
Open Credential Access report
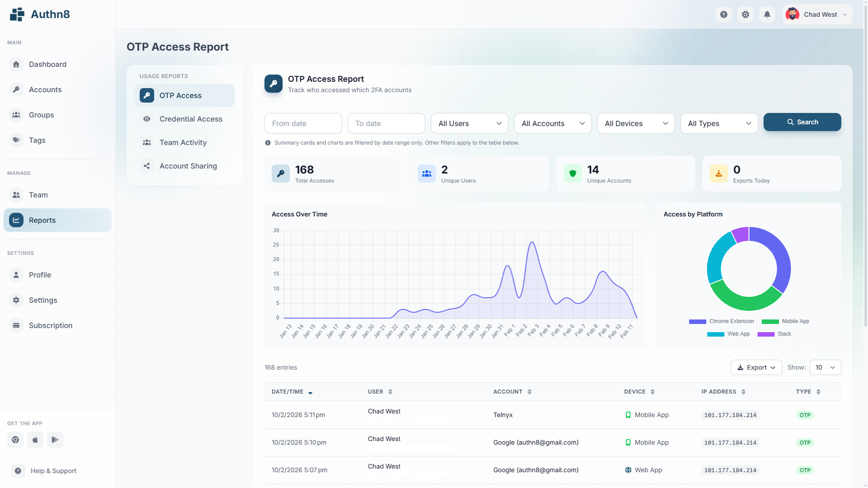pos(190,119)
